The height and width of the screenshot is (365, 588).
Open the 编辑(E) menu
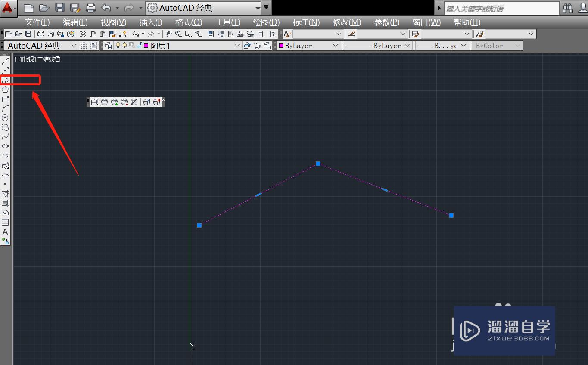75,22
